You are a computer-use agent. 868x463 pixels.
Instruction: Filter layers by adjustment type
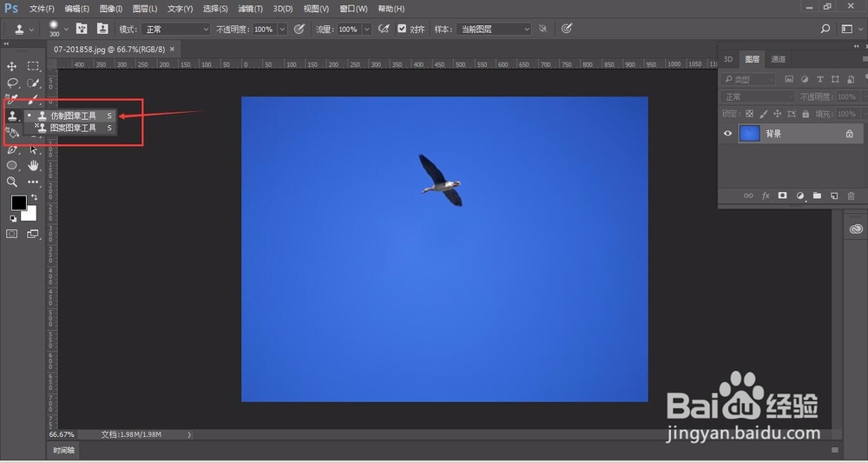[x=805, y=79]
